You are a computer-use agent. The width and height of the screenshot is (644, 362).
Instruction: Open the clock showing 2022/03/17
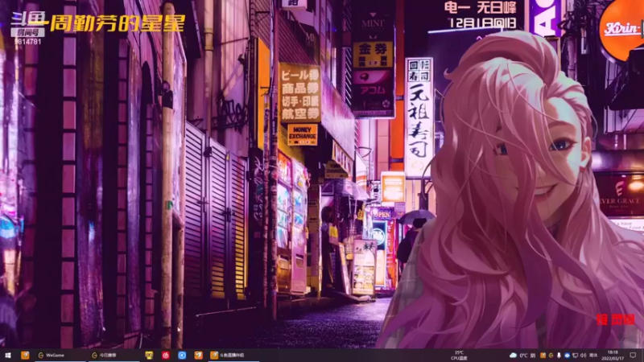(x=613, y=356)
